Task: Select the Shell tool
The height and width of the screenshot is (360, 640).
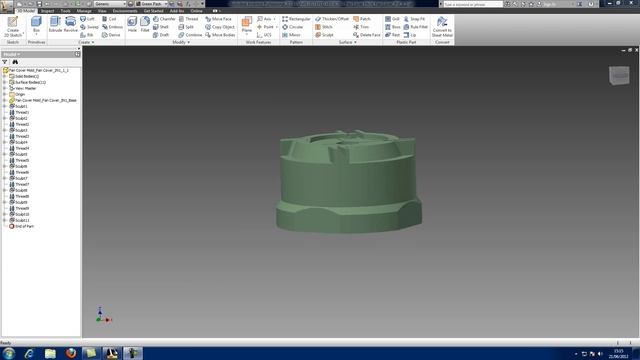Action: (x=161, y=27)
